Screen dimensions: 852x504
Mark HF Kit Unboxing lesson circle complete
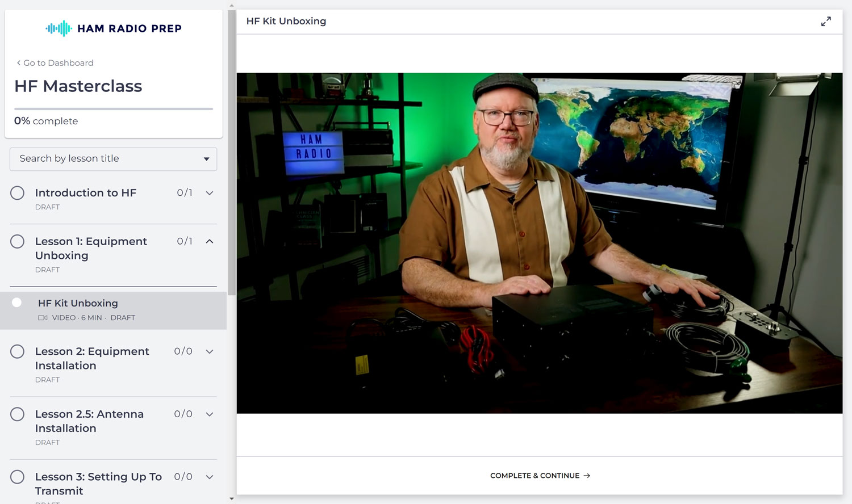[x=16, y=303]
